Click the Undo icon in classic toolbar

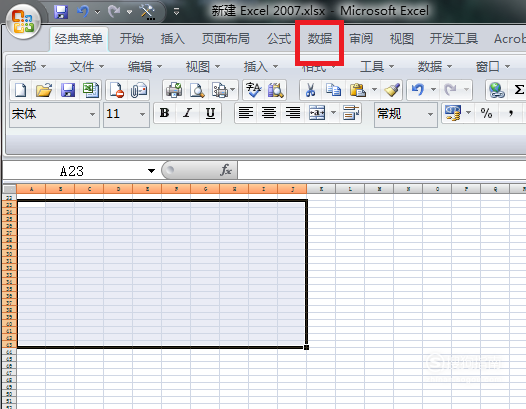coord(418,90)
